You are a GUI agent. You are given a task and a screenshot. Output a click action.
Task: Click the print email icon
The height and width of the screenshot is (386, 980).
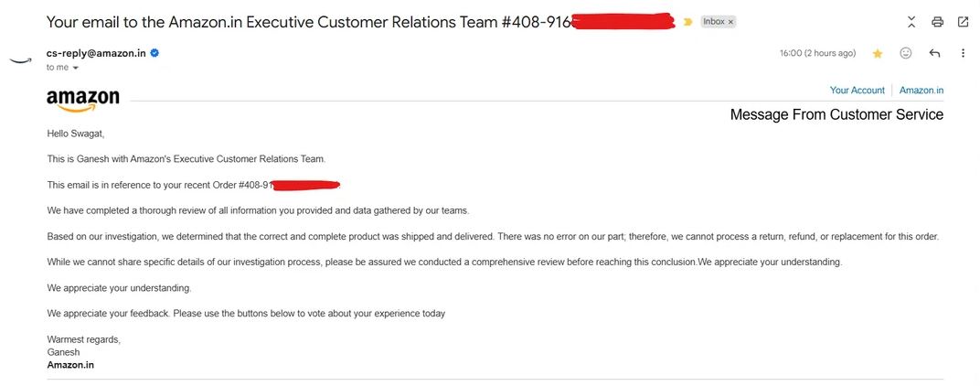pyautogui.click(x=937, y=22)
